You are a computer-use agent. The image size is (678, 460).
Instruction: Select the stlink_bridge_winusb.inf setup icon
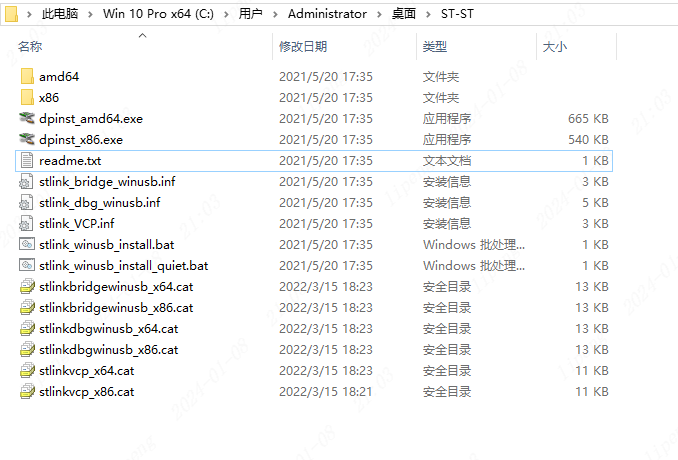26,182
